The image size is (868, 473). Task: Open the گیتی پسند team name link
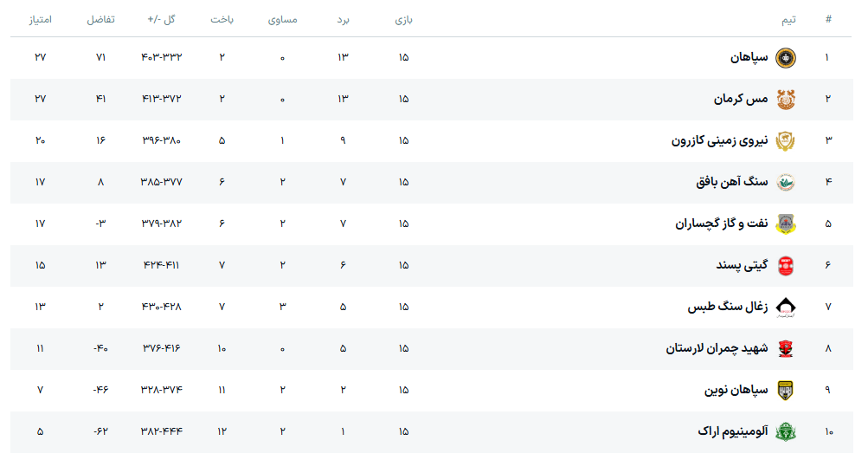point(742,266)
